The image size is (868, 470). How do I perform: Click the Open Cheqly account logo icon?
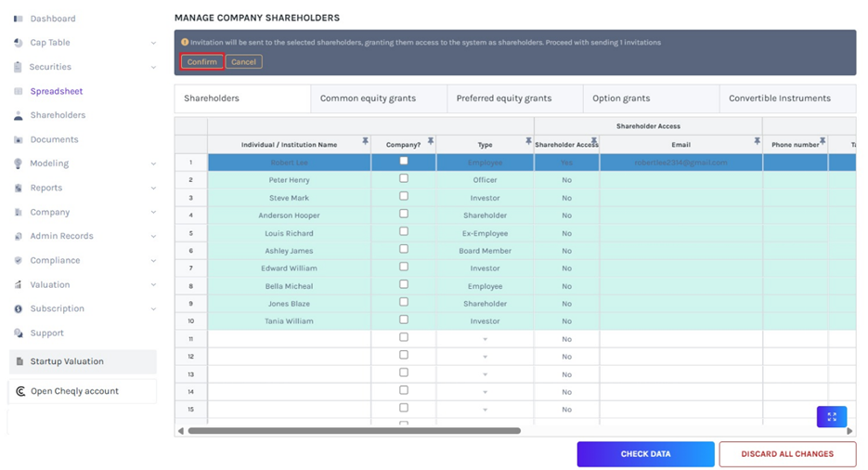coord(20,391)
